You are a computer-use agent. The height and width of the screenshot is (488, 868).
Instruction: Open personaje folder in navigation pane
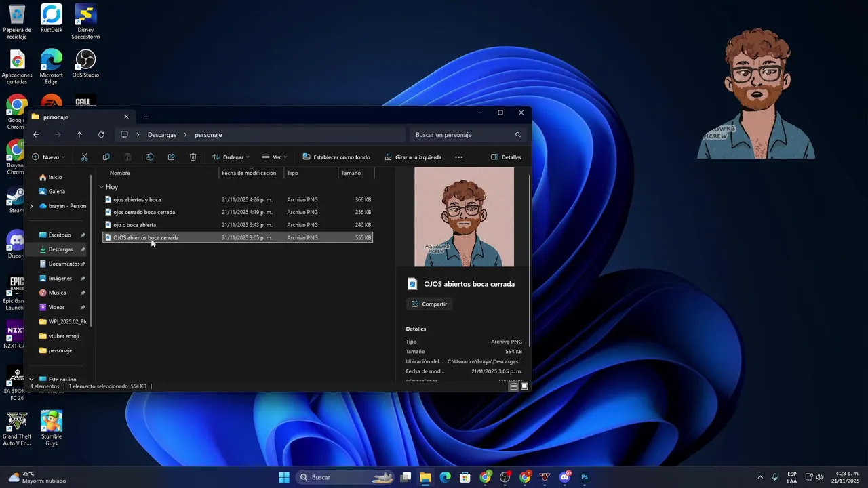pyautogui.click(x=60, y=350)
